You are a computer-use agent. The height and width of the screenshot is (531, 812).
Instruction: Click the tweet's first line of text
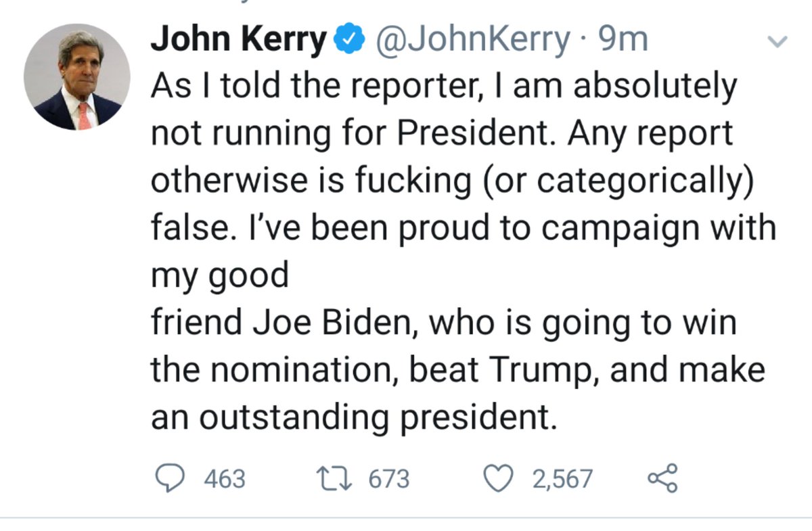[x=443, y=87]
